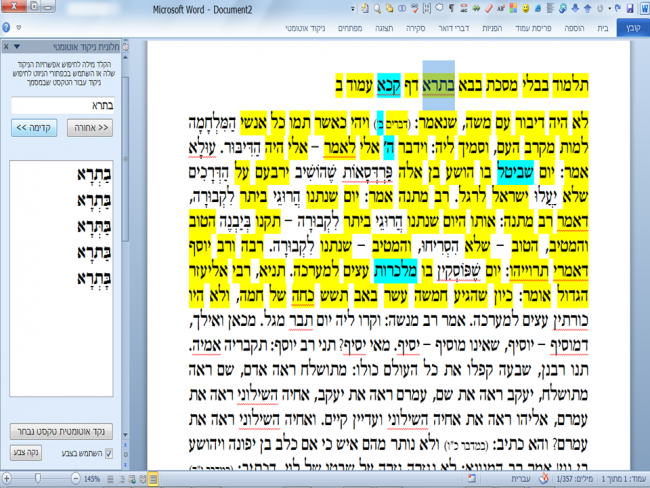Click the document vertical scrollbar down arrow

click(126, 435)
